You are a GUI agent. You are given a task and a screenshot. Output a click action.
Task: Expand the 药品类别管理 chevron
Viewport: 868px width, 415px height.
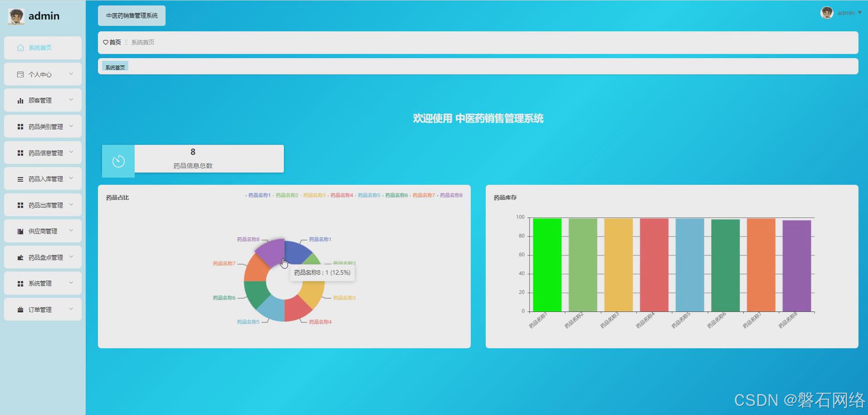point(71,126)
